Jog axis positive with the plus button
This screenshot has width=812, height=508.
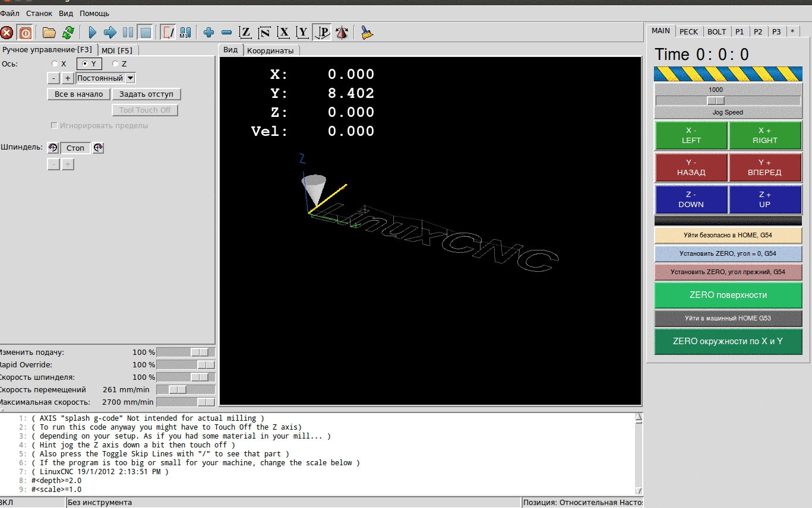[68, 78]
